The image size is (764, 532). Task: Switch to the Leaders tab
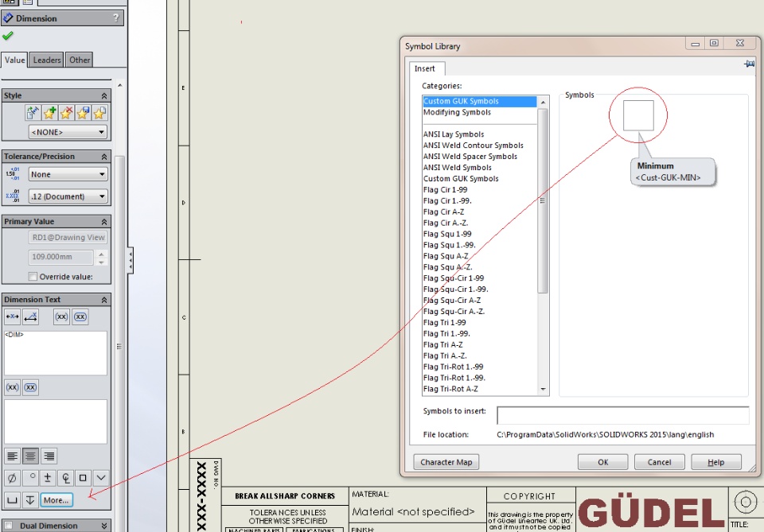(x=47, y=60)
